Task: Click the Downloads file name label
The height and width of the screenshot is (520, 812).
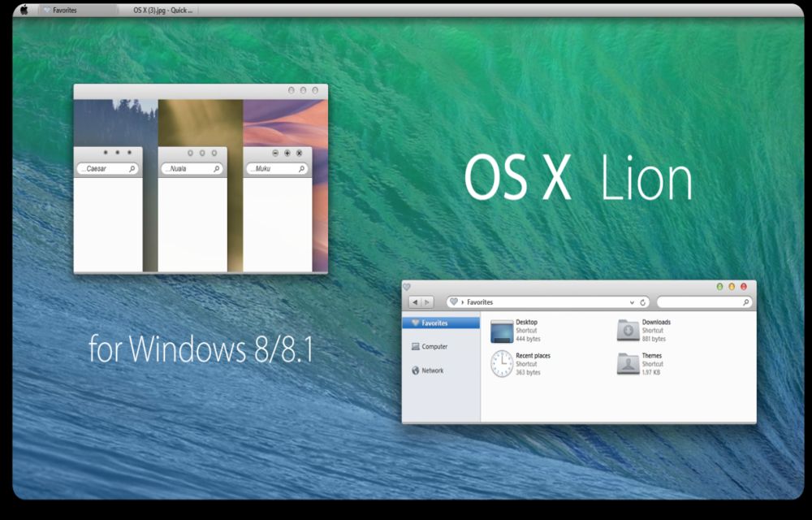Action: tap(656, 322)
